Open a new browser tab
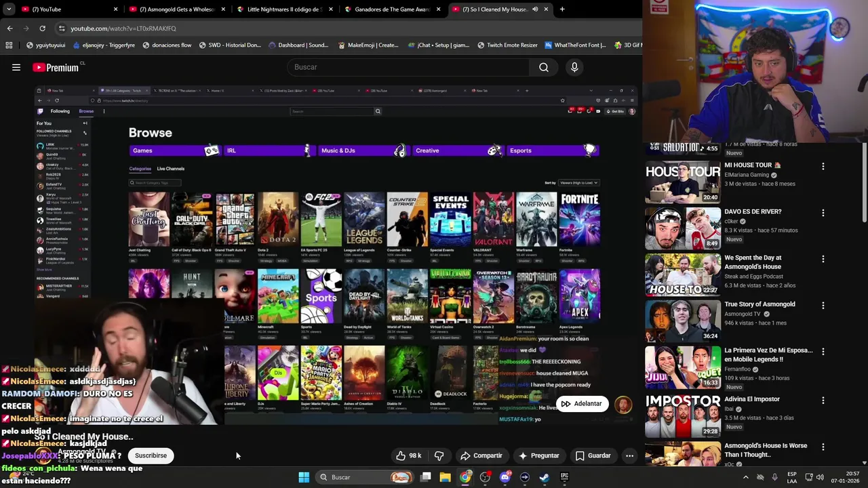Image resolution: width=868 pixels, height=488 pixels. coord(562,9)
